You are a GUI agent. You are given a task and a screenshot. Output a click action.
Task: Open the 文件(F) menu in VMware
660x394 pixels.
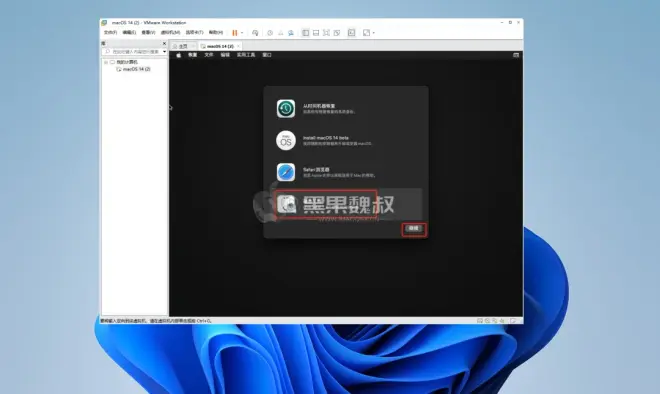pyautogui.click(x=110, y=32)
